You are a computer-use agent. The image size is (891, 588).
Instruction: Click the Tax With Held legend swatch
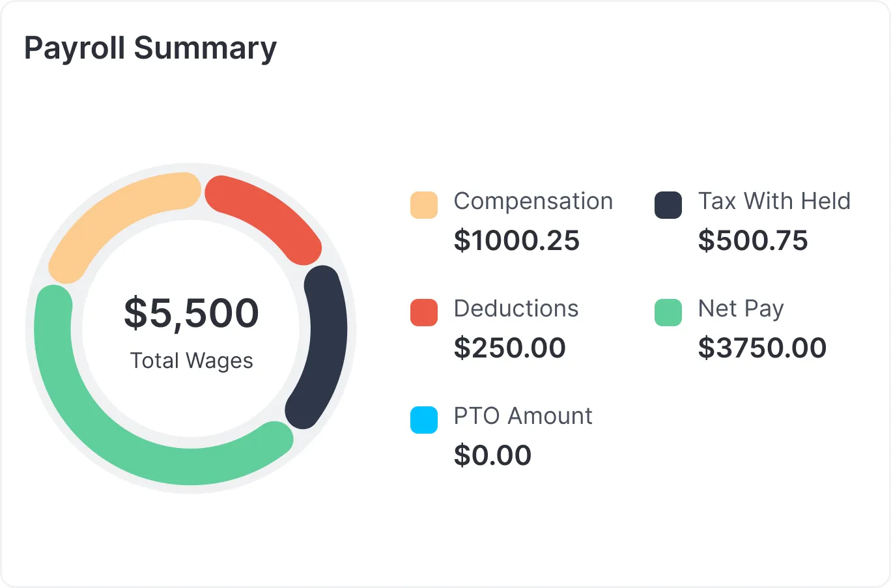click(668, 205)
